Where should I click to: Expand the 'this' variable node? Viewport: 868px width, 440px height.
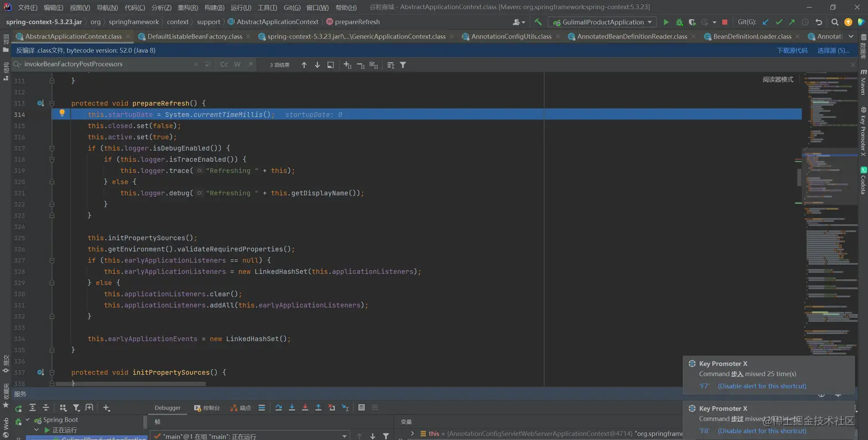[x=412, y=434]
